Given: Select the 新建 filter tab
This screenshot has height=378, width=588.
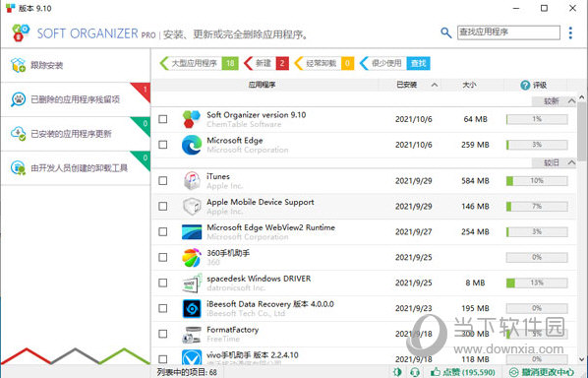Looking at the screenshot, I should (265, 63).
